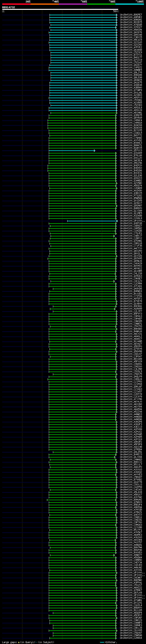Click the purple ~60% identity legend segment

(x=73, y=4)
